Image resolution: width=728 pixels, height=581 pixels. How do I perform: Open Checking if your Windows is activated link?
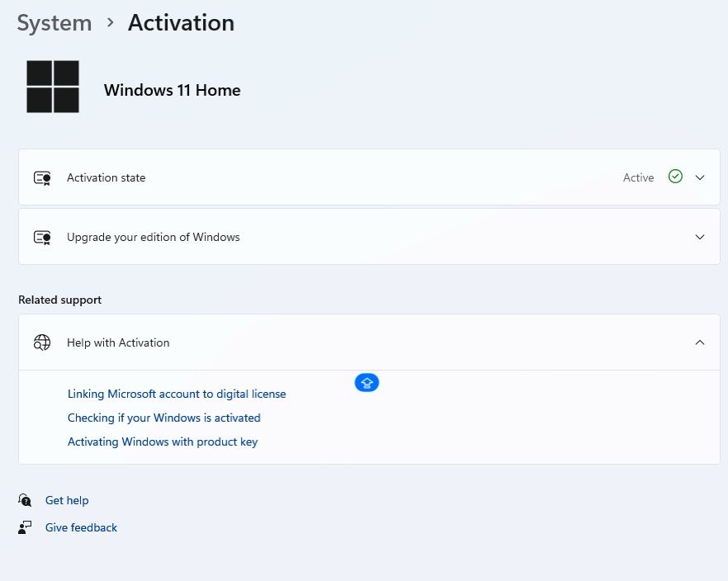tap(164, 418)
